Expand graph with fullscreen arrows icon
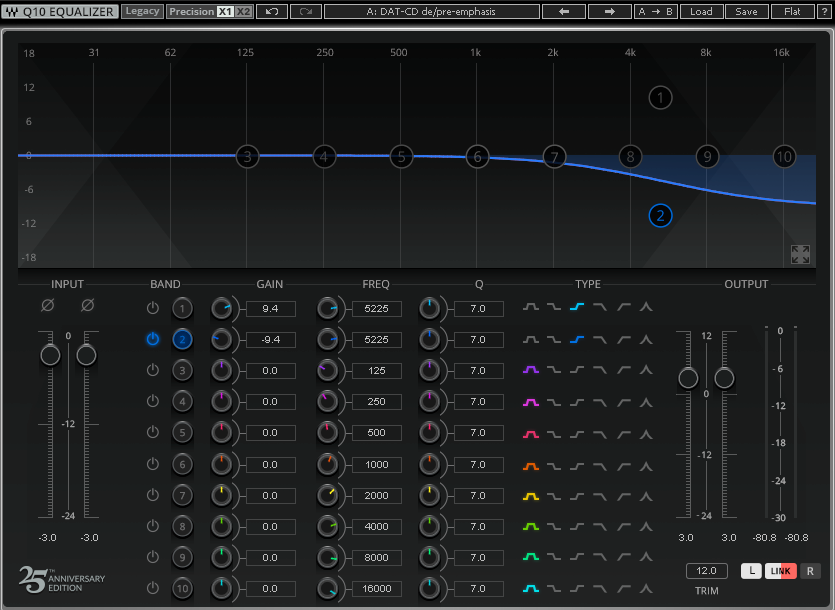 click(x=800, y=255)
